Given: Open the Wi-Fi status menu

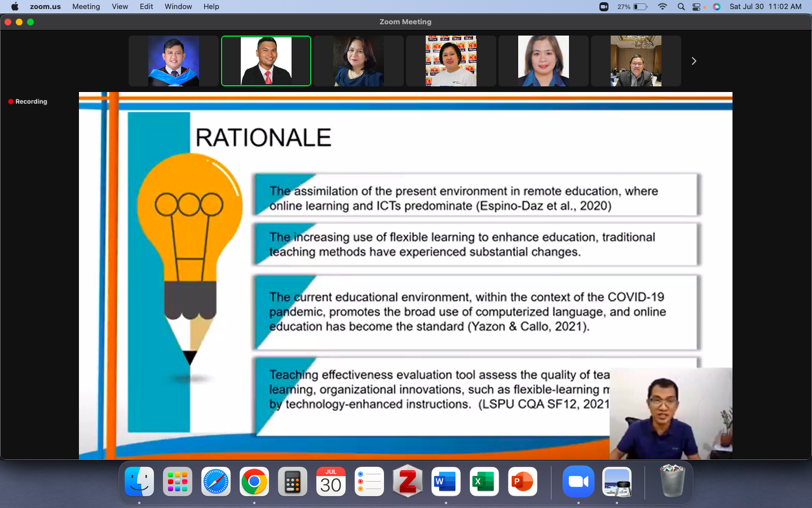Looking at the screenshot, I should (x=663, y=7).
